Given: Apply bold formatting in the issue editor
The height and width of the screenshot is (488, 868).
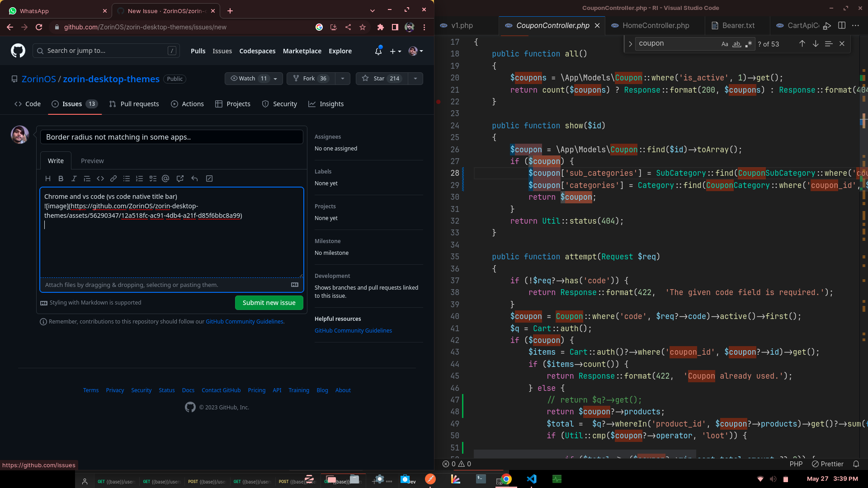Looking at the screenshot, I should tap(61, 178).
